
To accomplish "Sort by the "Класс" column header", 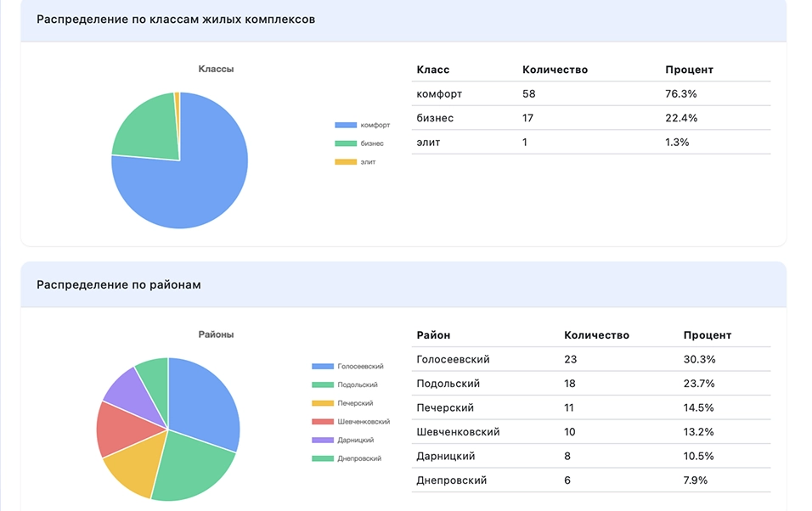I will (431, 70).
